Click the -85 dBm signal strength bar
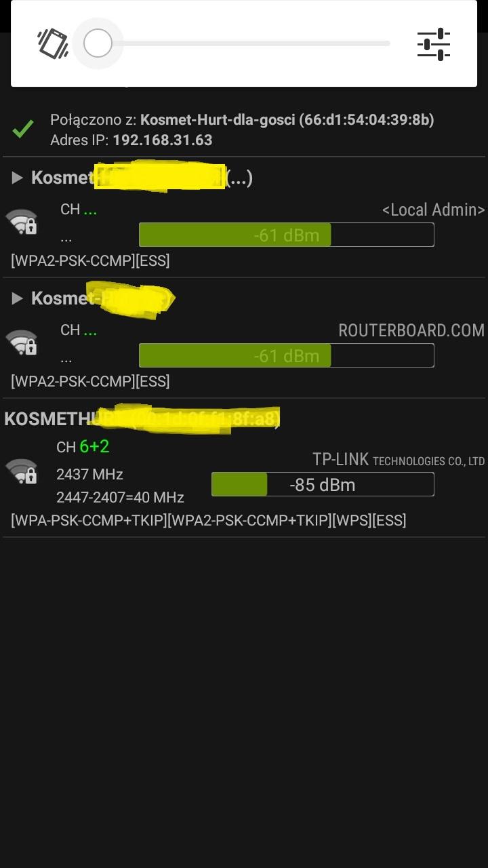 click(x=323, y=485)
